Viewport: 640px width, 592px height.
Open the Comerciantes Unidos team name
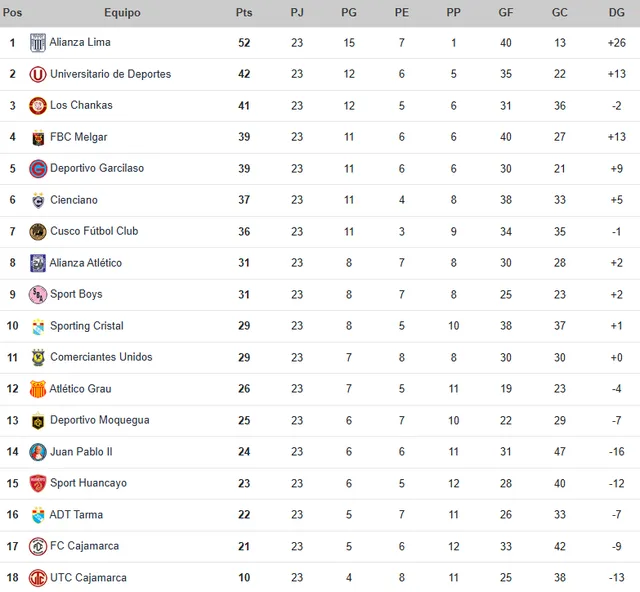point(101,357)
